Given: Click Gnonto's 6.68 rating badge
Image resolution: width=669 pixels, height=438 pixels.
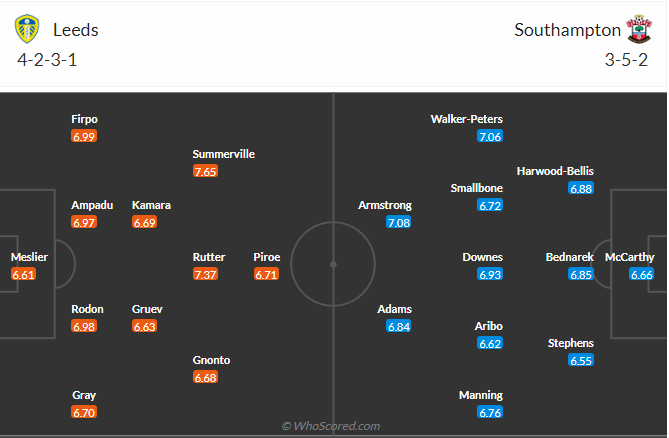Looking at the screenshot, I should coord(206,377).
